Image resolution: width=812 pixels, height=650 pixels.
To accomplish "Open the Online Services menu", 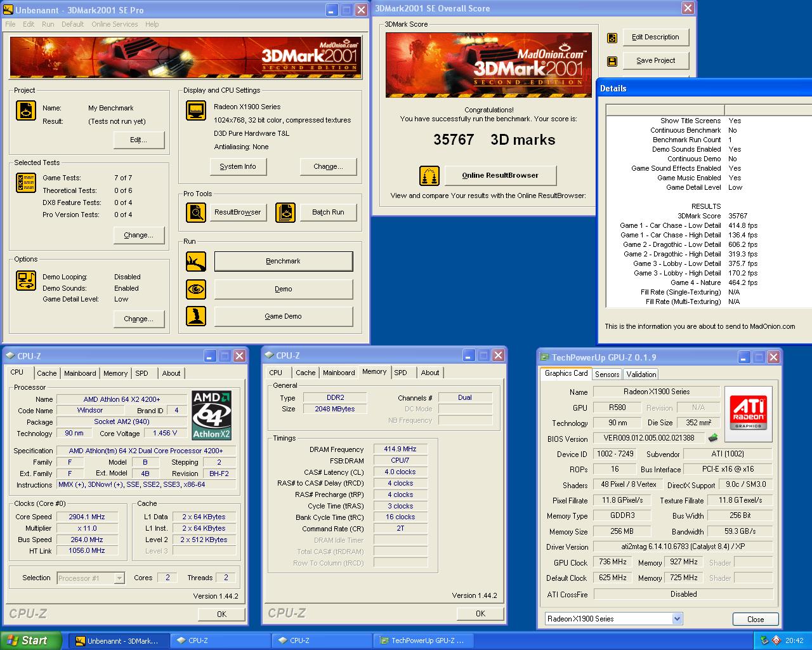I will point(115,24).
